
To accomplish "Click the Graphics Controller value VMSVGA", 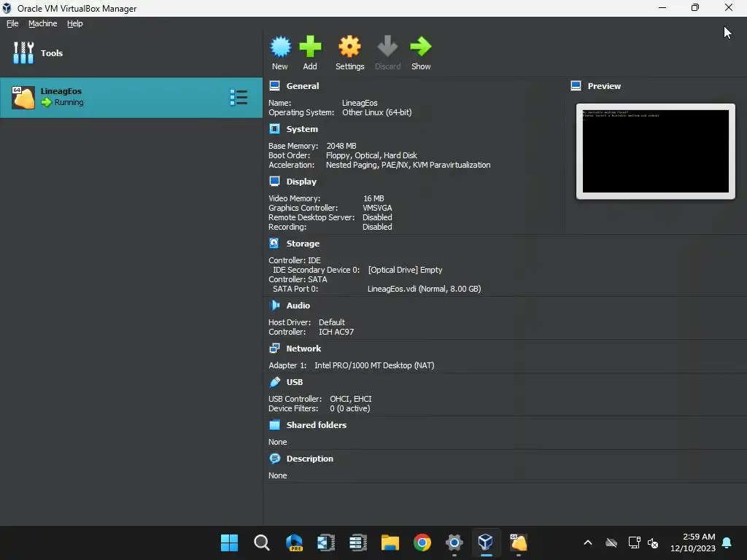I will (x=377, y=208).
